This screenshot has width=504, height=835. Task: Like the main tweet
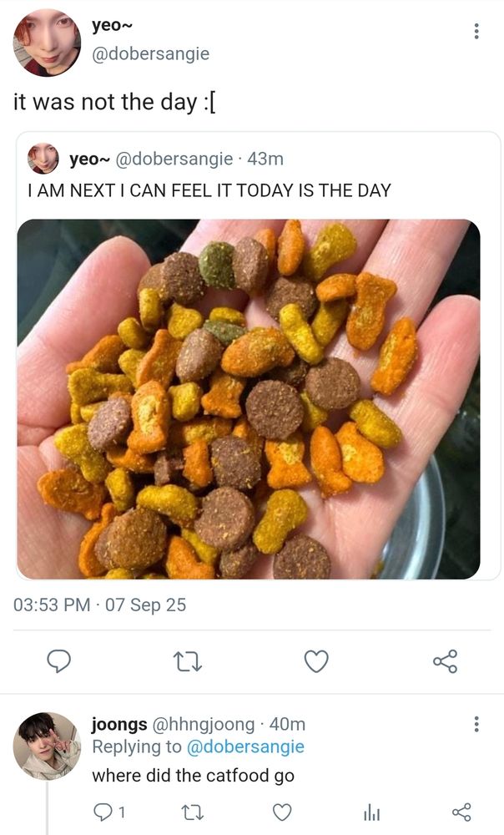coord(315,662)
